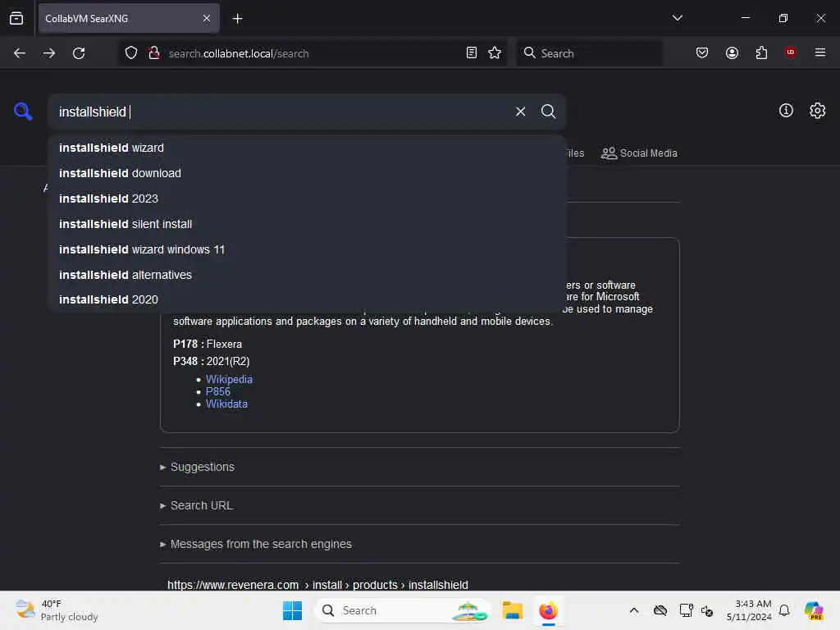Viewport: 840px width, 630px height.
Task: Open Firefox View icon at tab bar
Action: [x=16, y=18]
